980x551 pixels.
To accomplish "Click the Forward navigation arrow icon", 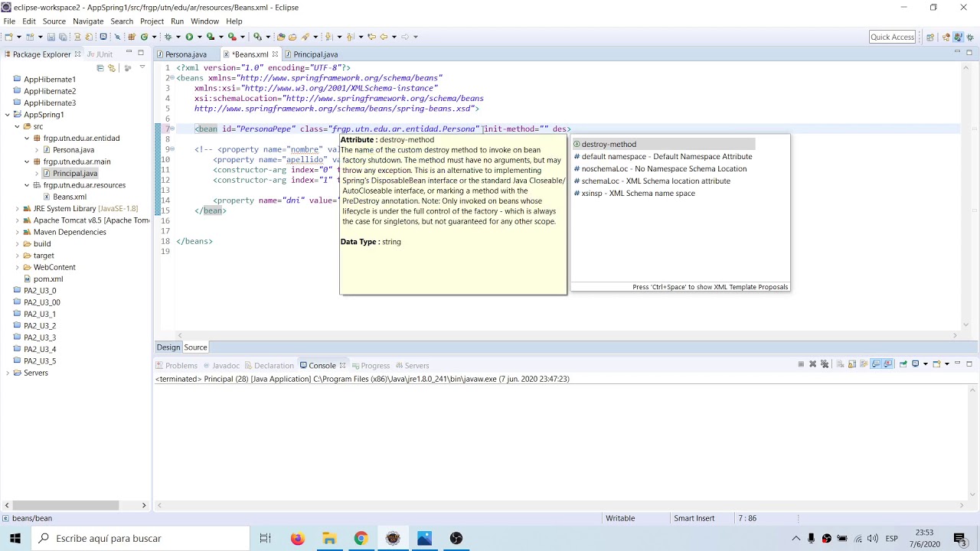I will click(405, 37).
